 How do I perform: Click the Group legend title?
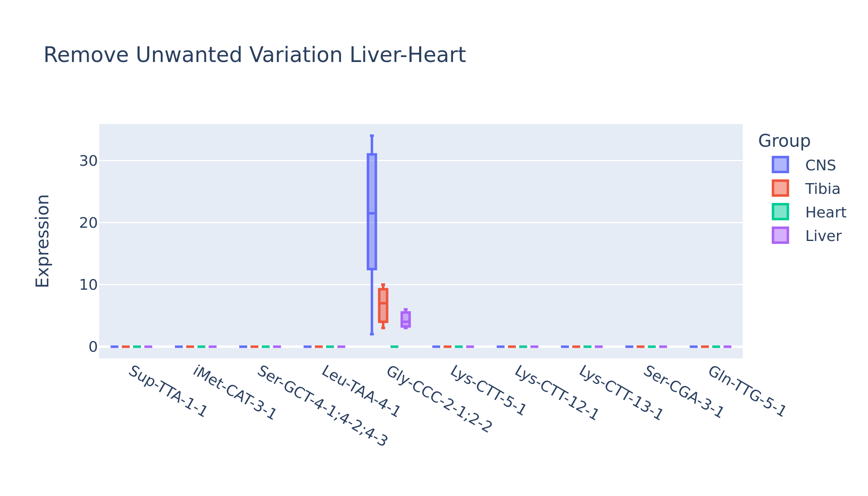pos(784,141)
